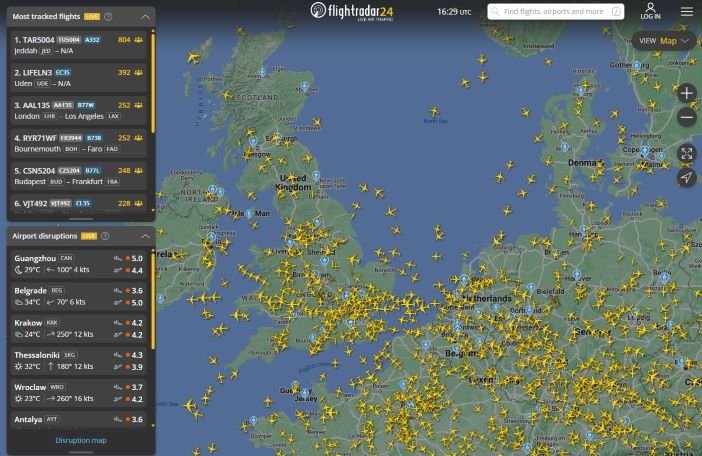Zoom in on the map
The image size is (702, 456).
click(686, 93)
